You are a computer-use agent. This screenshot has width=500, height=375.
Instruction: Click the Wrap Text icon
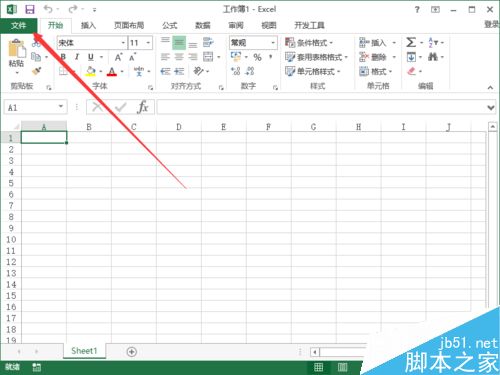[x=208, y=43]
